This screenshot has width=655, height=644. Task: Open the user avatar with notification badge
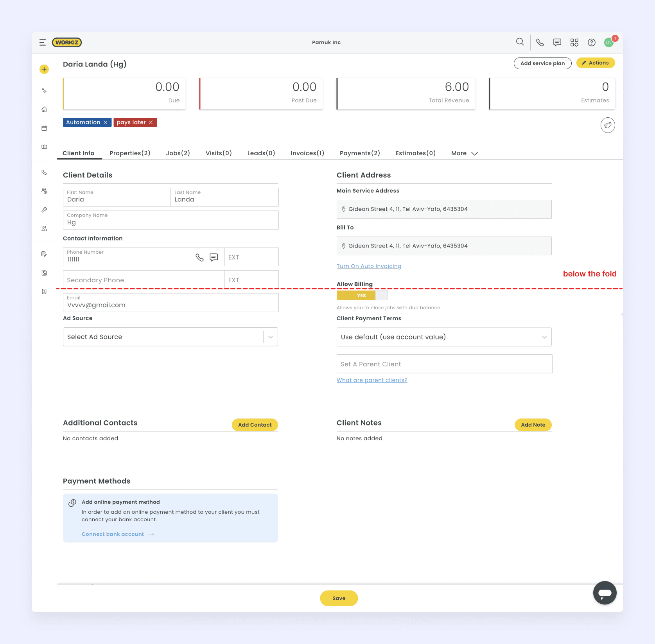click(609, 42)
